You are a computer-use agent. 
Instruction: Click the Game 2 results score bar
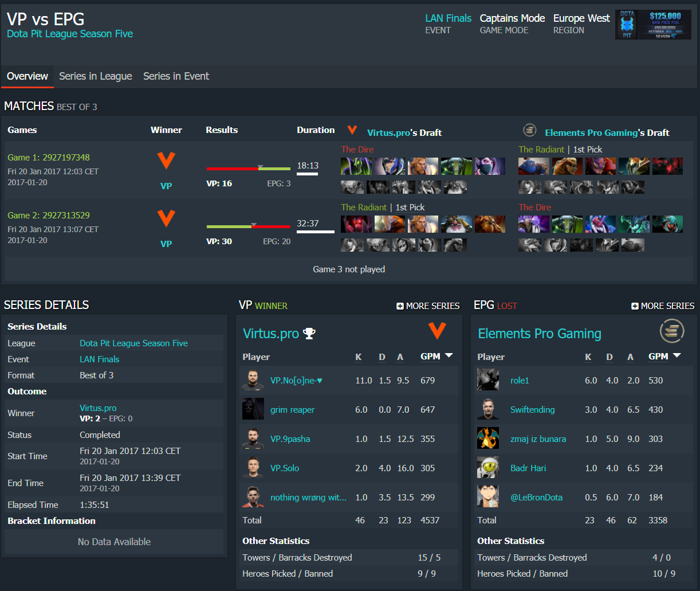(x=248, y=226)
